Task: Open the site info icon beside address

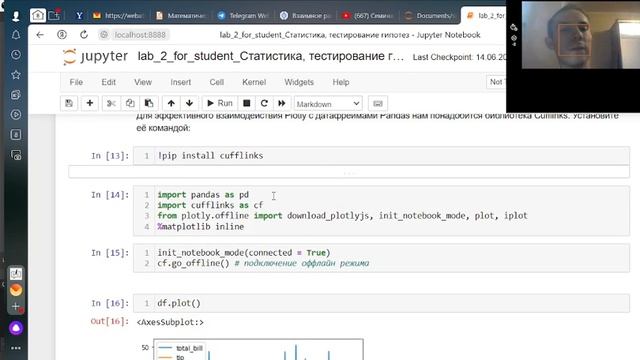Action: (104, 35)
